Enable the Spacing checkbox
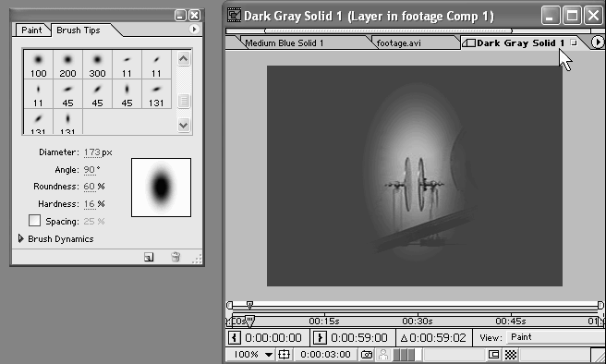606x364 pixels. [34, 221]
